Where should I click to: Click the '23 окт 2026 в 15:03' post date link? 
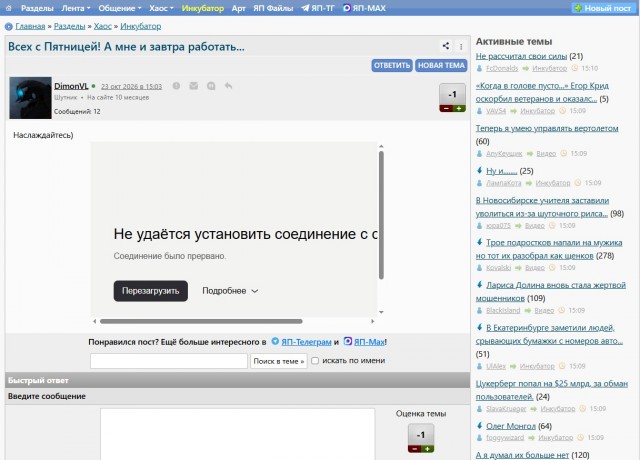click(131, 87)
